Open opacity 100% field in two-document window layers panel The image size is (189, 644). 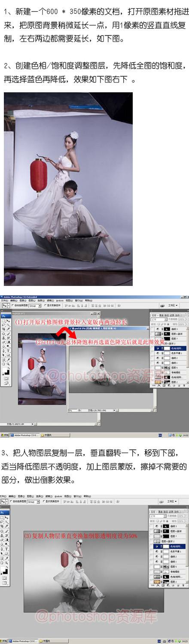pos(181,319)
